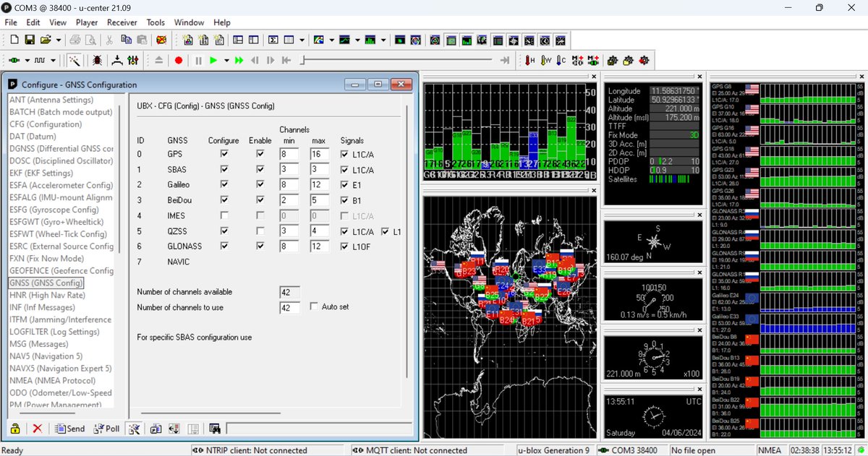The width and height of the screenshot is (868, 456).
Task: Click the Copy icon in toolbar
Action: [x=127, y=40]
